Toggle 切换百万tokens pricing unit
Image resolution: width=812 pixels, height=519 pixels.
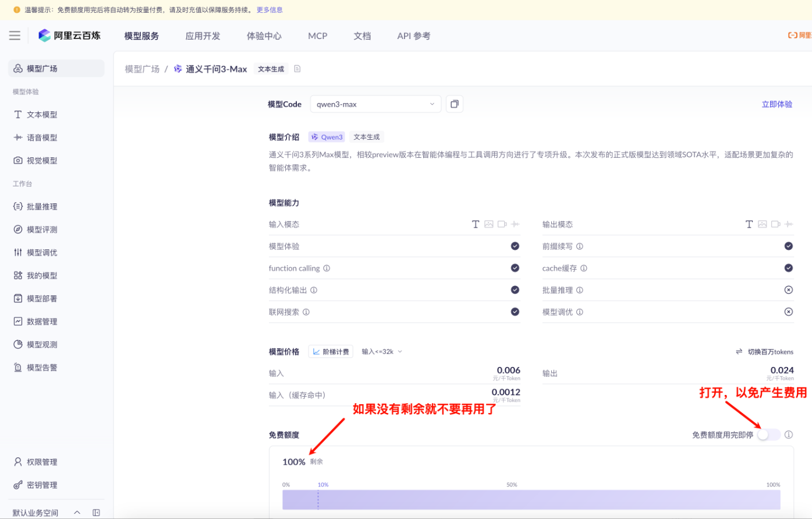tap(764, 352)
